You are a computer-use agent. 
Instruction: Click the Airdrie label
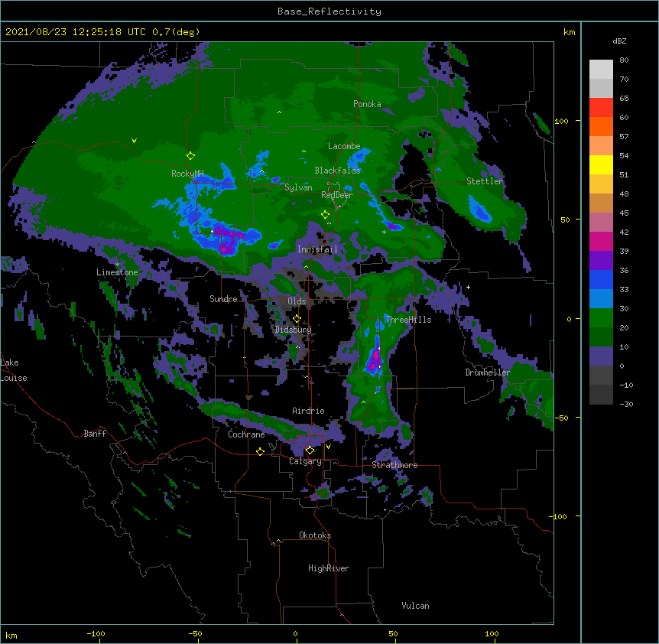(309, 411)
